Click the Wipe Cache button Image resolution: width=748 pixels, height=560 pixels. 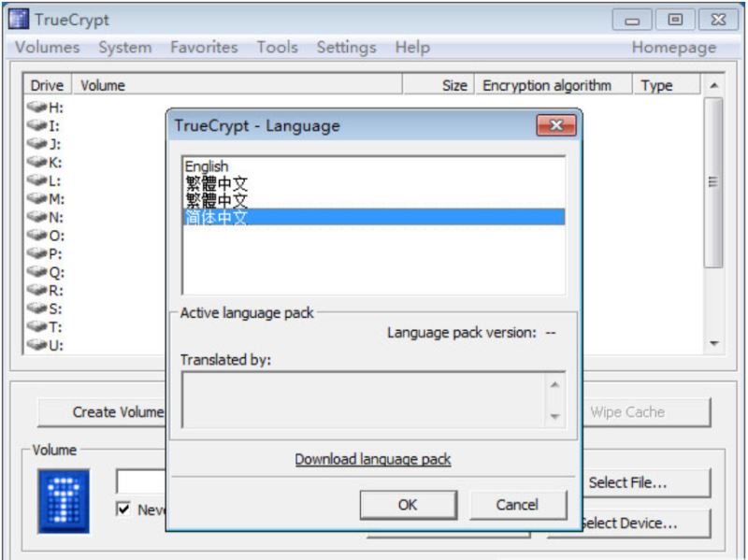click(645, 411)
